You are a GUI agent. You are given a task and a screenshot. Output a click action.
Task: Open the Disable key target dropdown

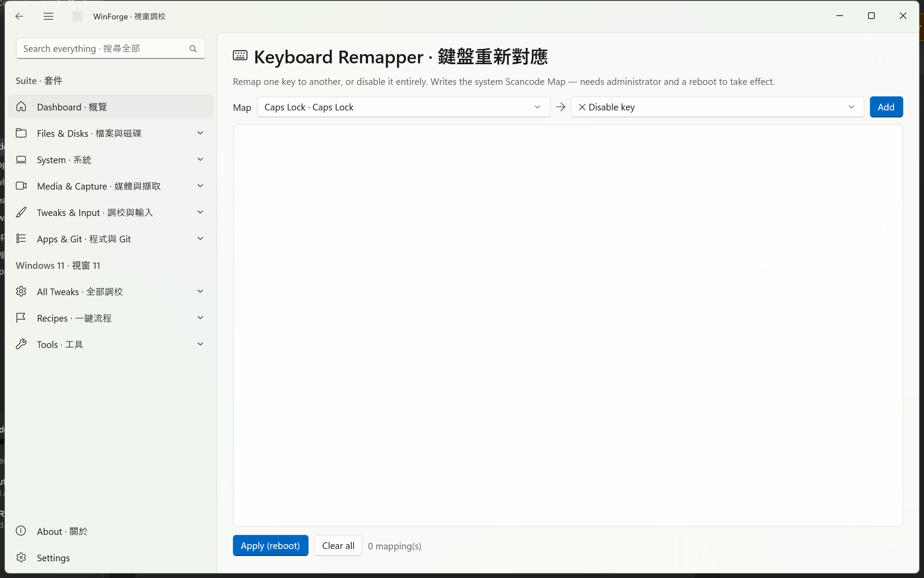point(718,107)
